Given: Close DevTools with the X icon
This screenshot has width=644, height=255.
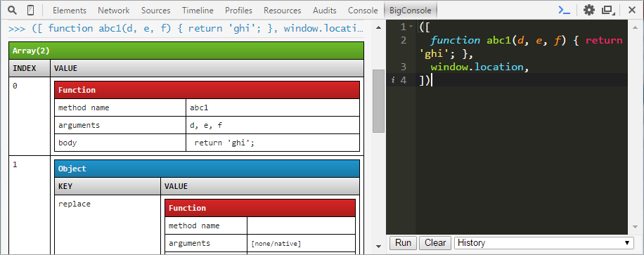Looking at the screenshot, I should (x=631, y=10).
